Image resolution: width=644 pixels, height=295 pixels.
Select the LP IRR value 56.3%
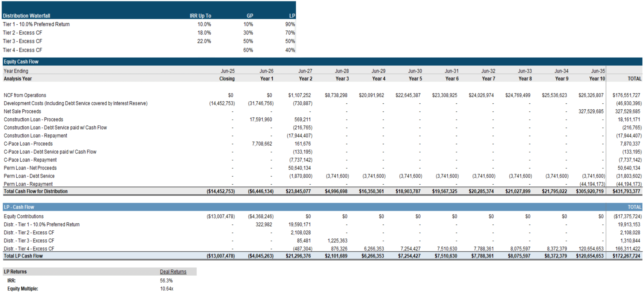point(166,280)
